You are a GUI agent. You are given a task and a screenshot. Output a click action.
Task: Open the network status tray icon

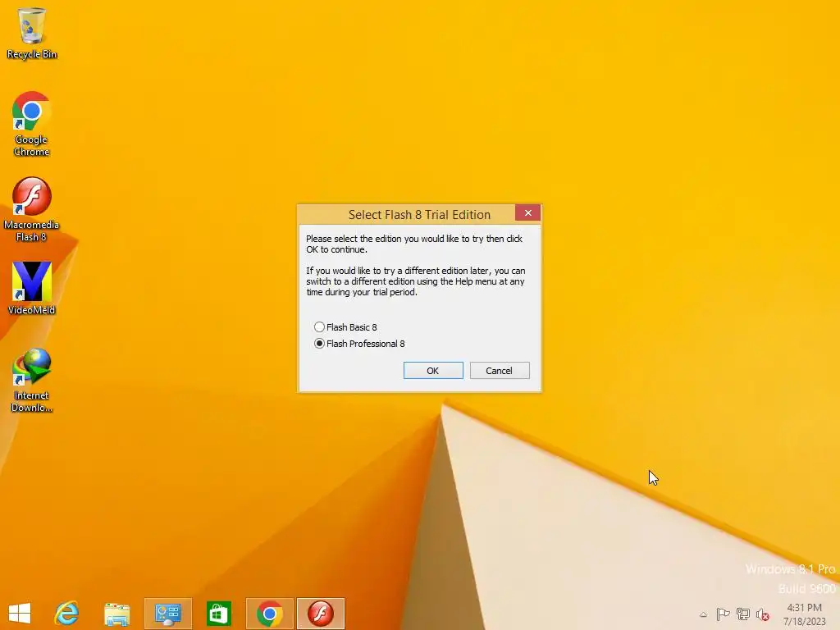point(743,614)
